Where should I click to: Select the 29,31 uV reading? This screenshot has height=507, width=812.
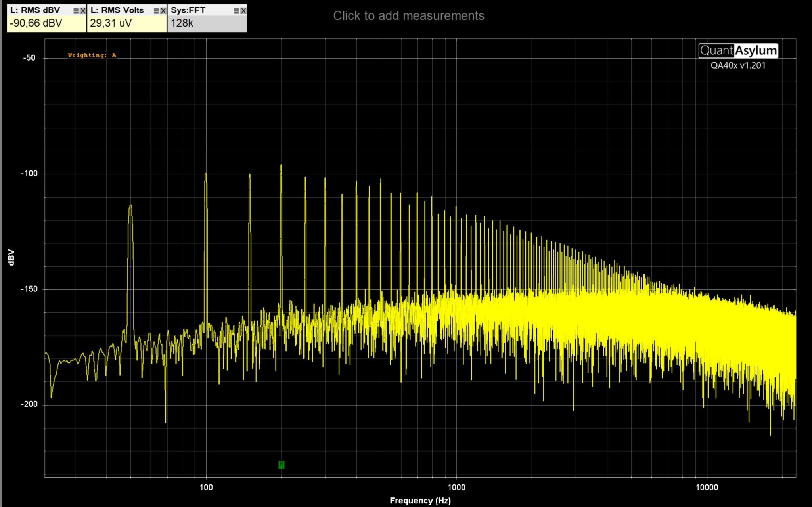111,23
